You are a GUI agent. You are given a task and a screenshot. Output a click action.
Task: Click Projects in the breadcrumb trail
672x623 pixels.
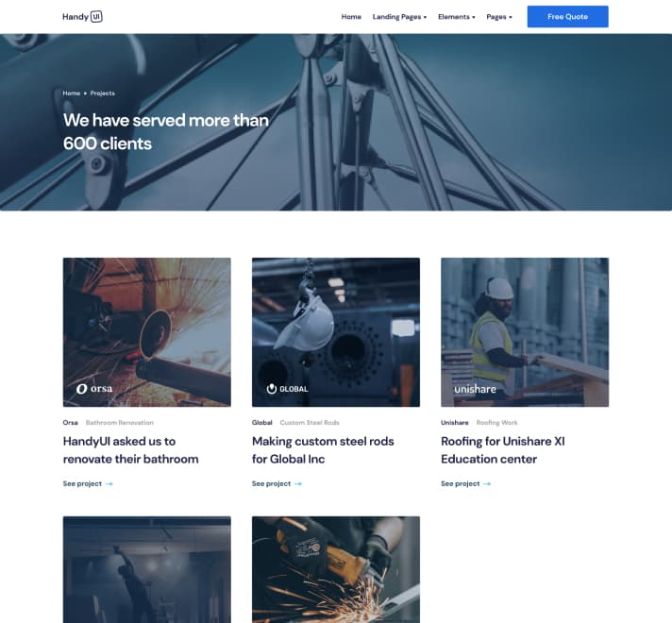(x=103, y=93)
